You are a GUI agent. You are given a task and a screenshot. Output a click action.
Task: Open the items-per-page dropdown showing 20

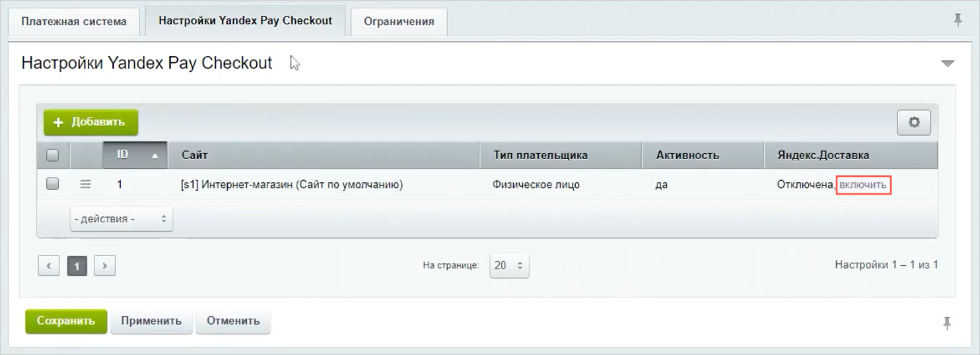coord(508,265)
